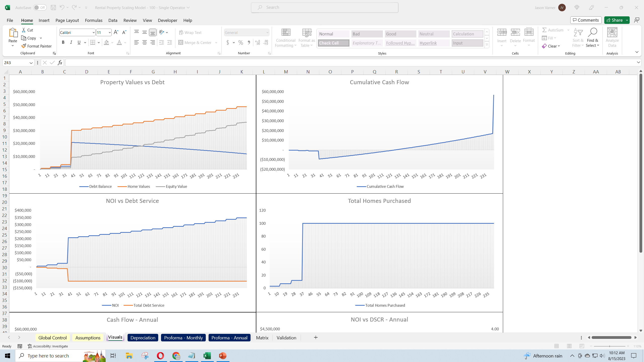Open the Data ribbon tab
The image size is (644, 362).
(x=113, y=20)
